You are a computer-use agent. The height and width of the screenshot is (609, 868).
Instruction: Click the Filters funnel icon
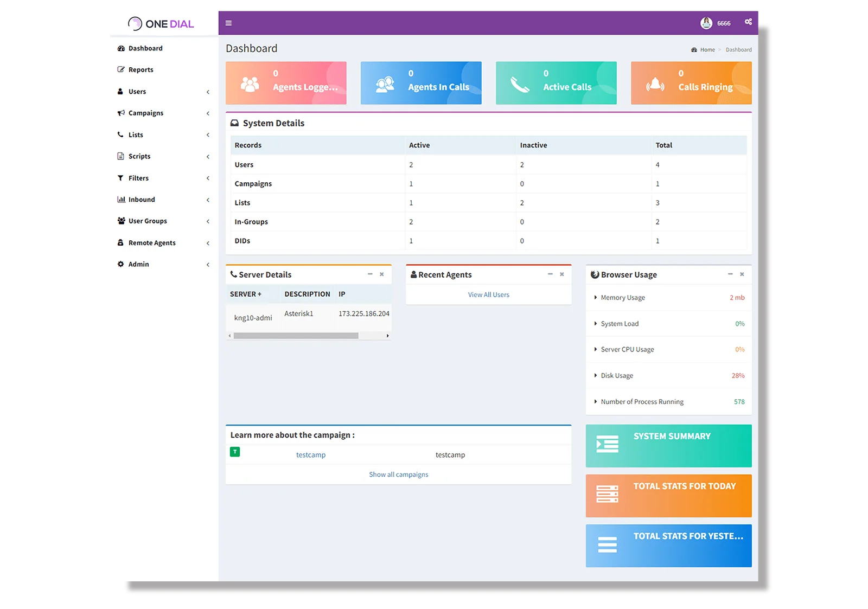tap(120, 178)
